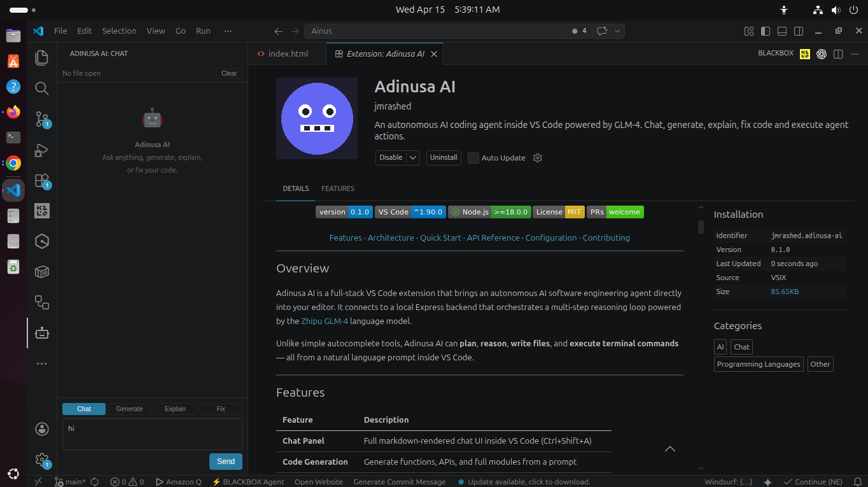Open Customize Layout icon in title bar
868x487 pixels.
point(749,31)
